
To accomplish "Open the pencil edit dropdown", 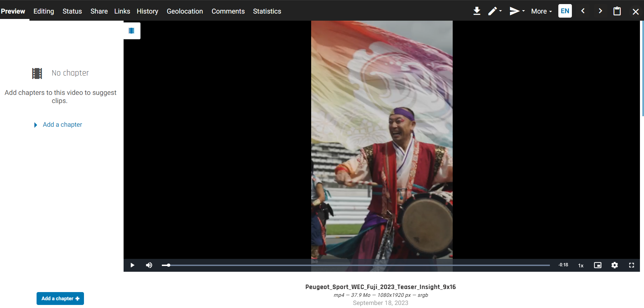I will [495, 11].
